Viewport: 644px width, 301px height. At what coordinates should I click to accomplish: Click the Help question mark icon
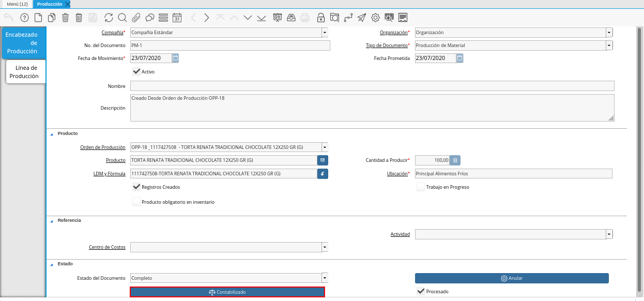point(24,18)
